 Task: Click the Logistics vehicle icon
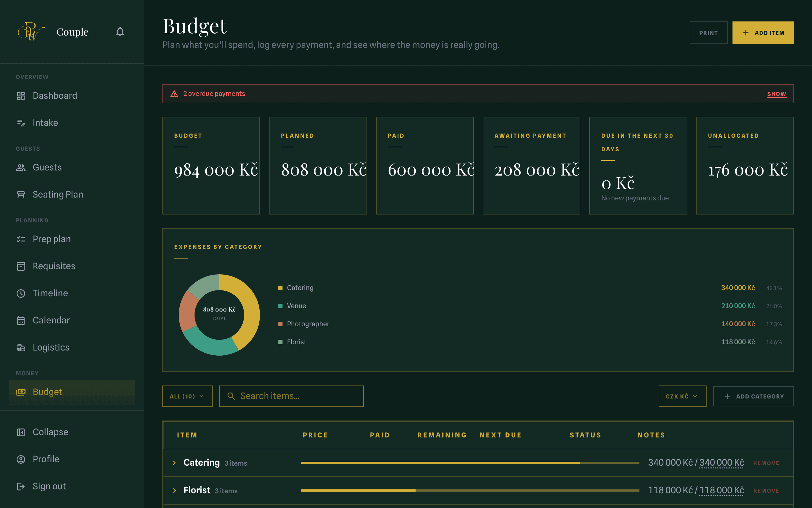(21, 347)
